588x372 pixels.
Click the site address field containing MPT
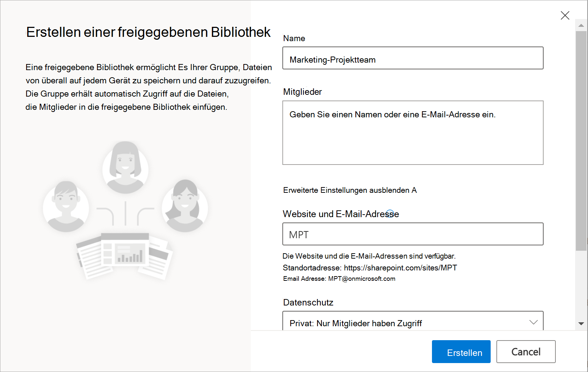pos(413,234)
